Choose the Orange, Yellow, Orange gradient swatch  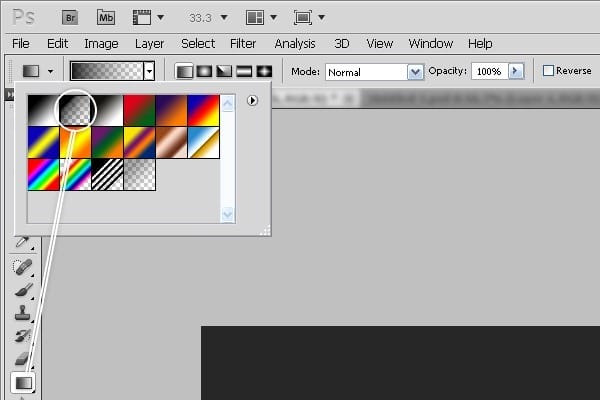tap(75, 142)
